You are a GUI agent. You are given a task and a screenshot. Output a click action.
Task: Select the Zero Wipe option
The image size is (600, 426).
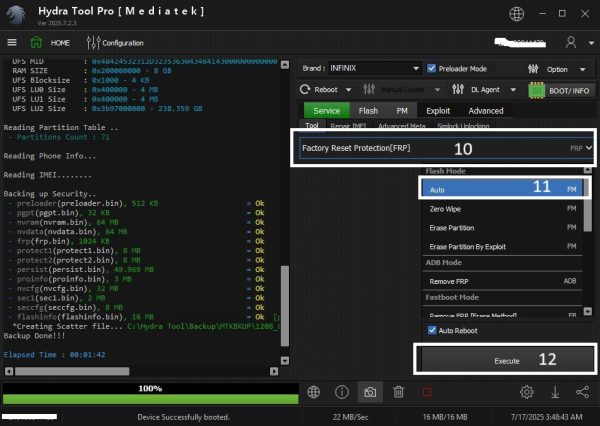tap(502, 209)
